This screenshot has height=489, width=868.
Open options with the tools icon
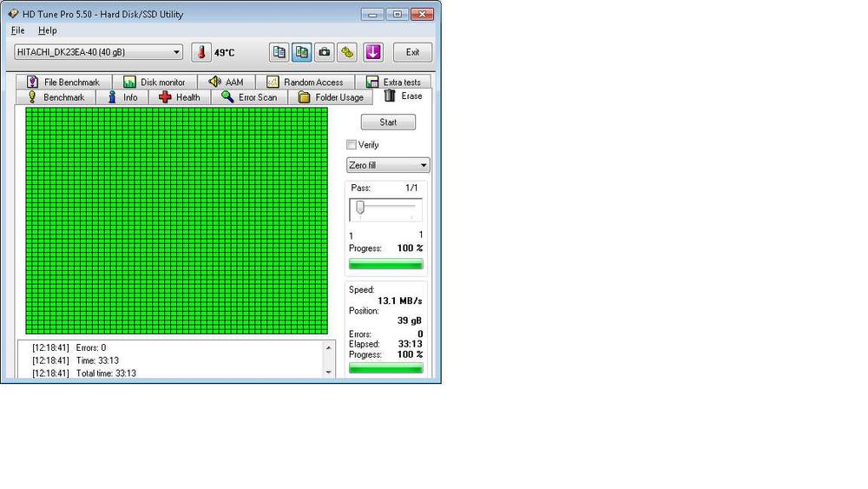point(347,53)
